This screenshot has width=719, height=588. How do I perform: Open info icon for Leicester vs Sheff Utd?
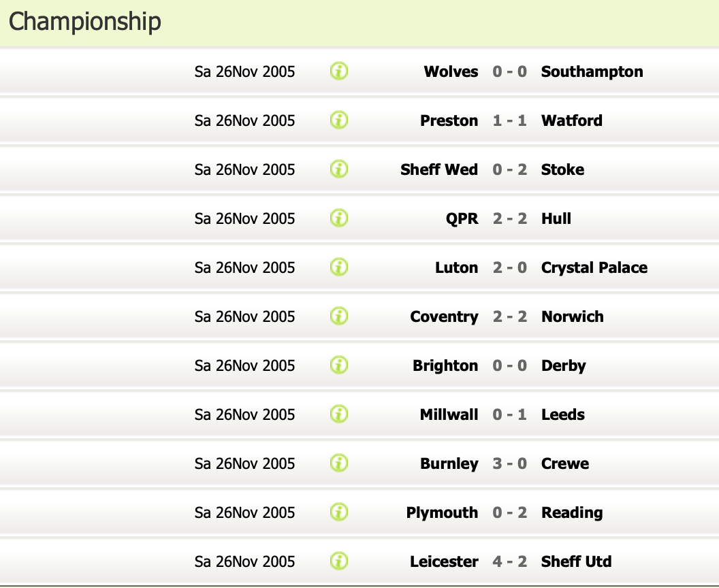coord(339,561)
